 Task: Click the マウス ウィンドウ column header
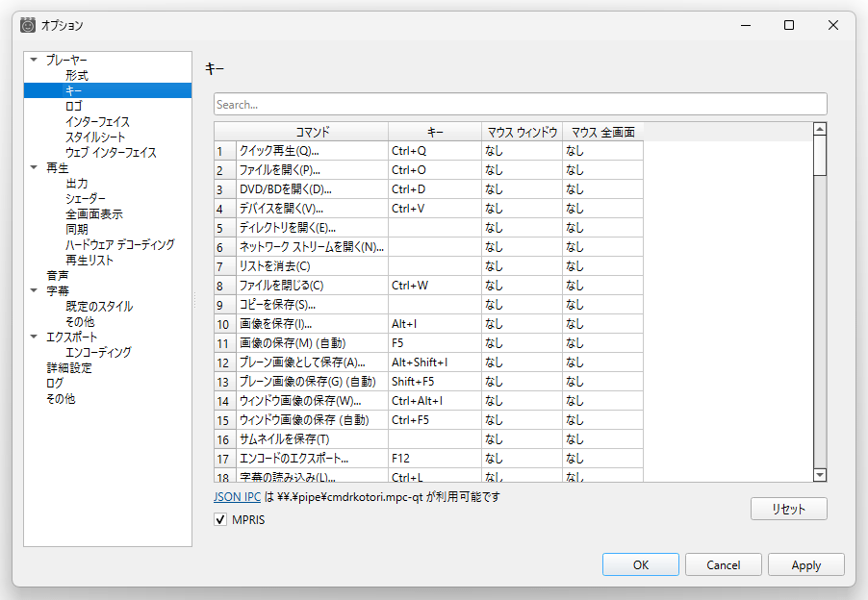tap(522, 132)
